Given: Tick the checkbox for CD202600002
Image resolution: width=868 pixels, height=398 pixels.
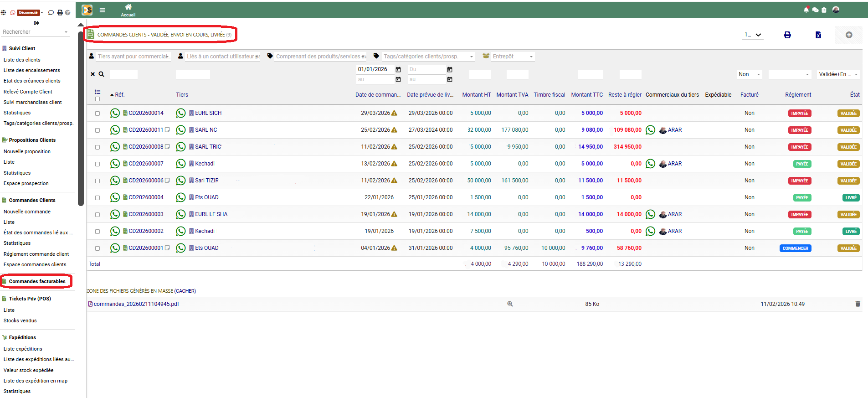Looking at the screenshot, I should (x=98, y=232).
